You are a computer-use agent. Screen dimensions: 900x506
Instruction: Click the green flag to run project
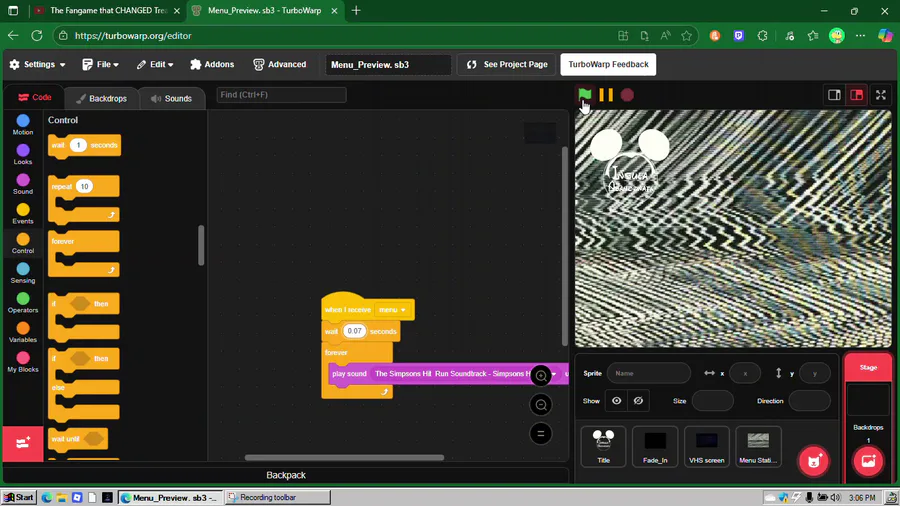click(x=585, y=95)
